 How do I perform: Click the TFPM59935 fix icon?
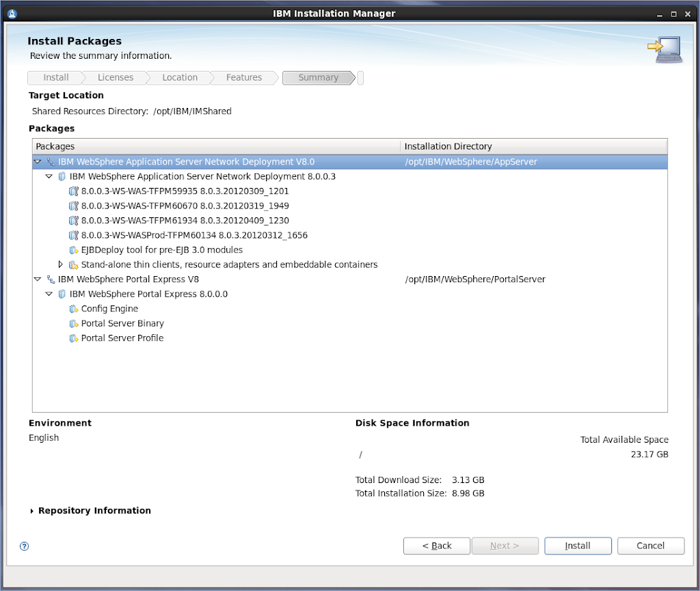74,191
